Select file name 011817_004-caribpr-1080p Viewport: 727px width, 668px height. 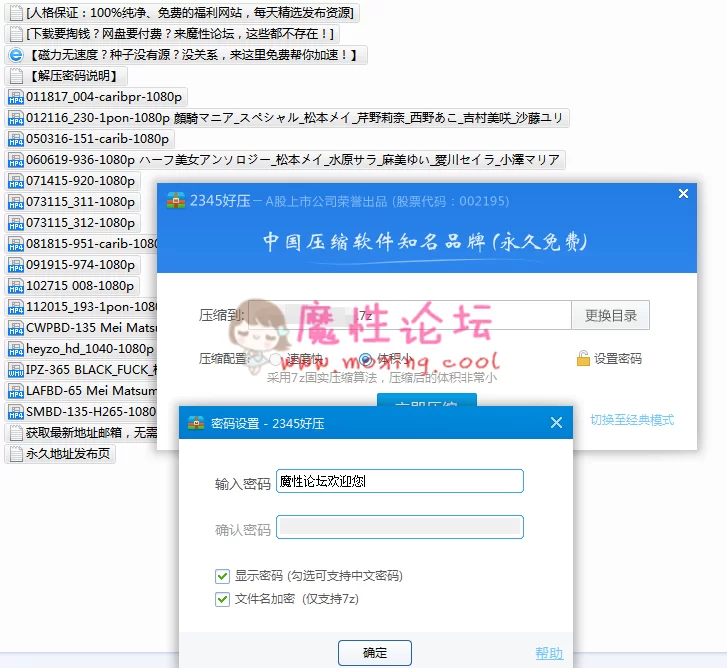[104, 97]
